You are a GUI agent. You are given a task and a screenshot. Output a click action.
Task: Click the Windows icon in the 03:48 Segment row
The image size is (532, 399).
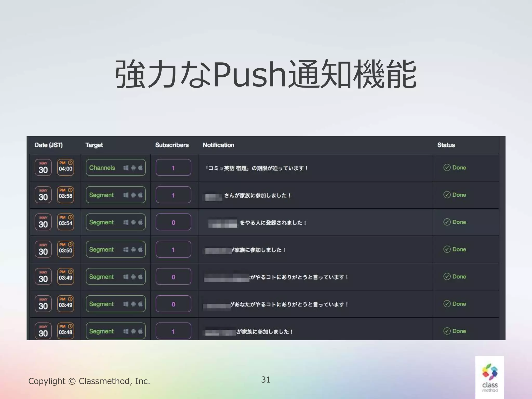tap(126, 331)
